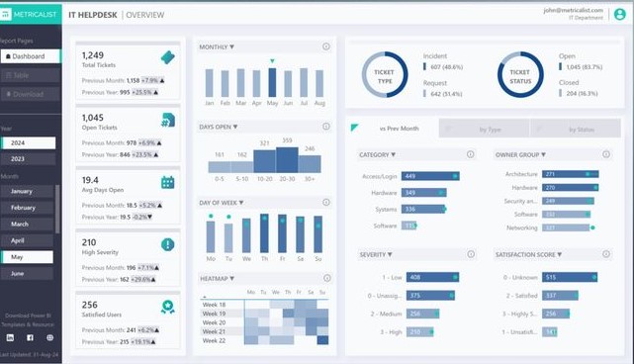
Task: Click the 1 - Low severity bar
Action: pos(432,277)
